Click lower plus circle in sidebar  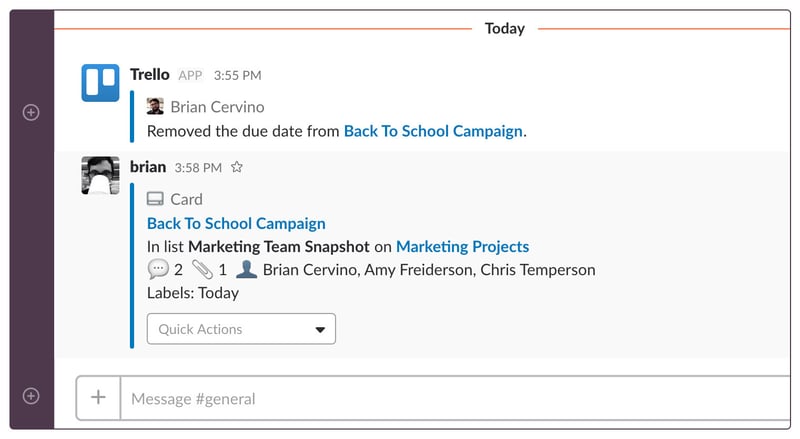(31, 396)
